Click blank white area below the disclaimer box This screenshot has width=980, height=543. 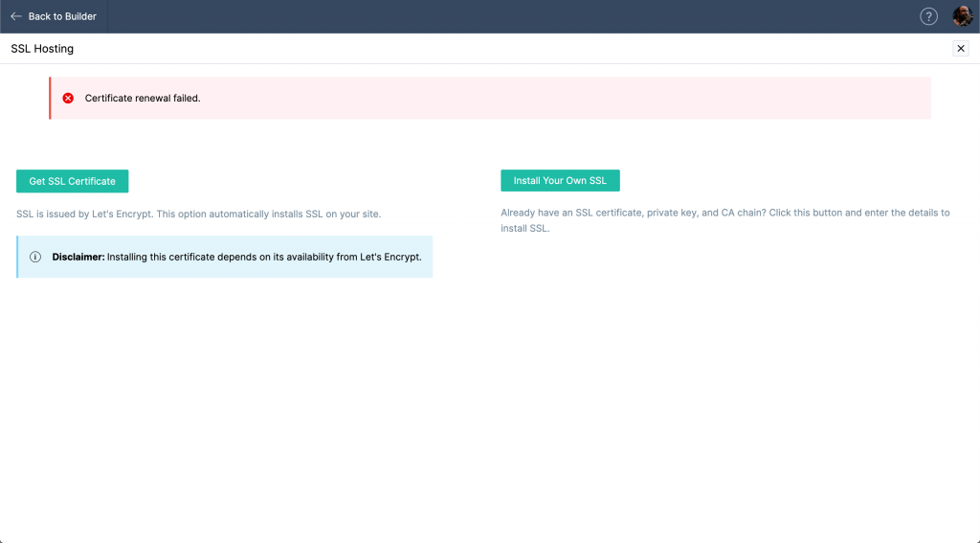tap(224, 383)
